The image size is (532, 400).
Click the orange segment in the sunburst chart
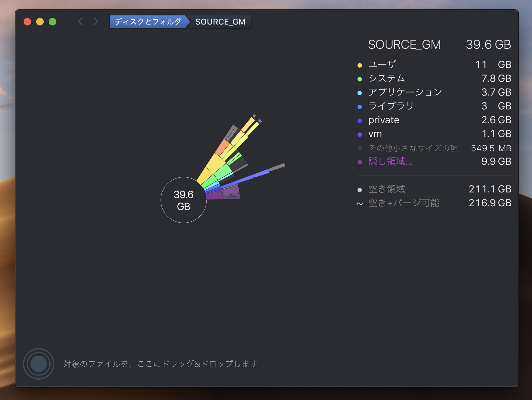222,147
